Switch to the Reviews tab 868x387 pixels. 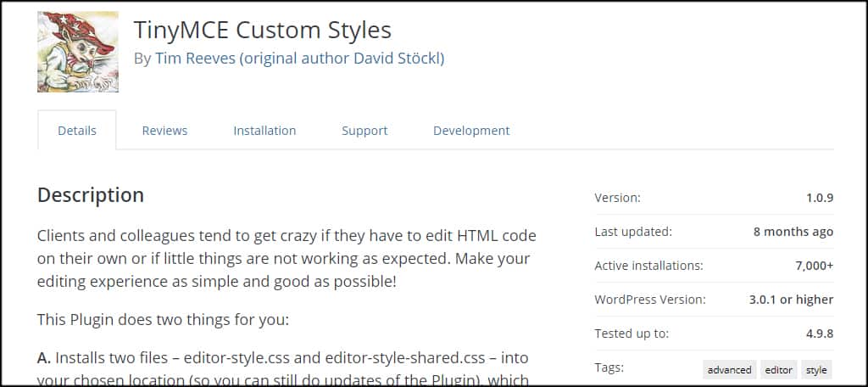pyautogui.click(x=164, y=131)
